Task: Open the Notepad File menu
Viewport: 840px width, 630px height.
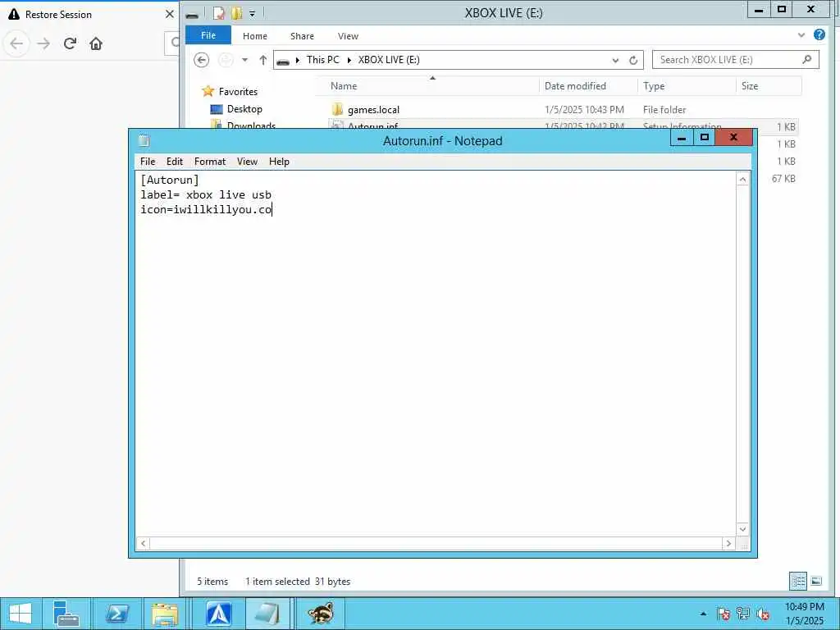Action: pos(148,162)
